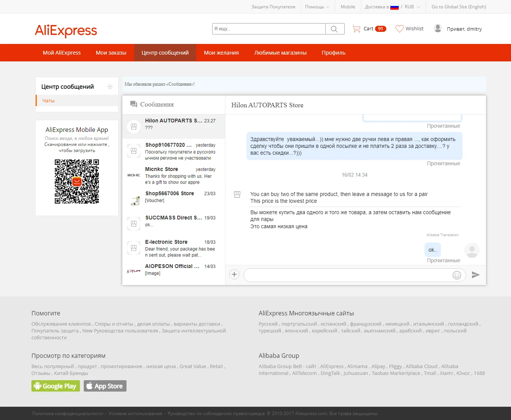Select Чаты in the sidebar
511x420 pixels.
[48, 100]
